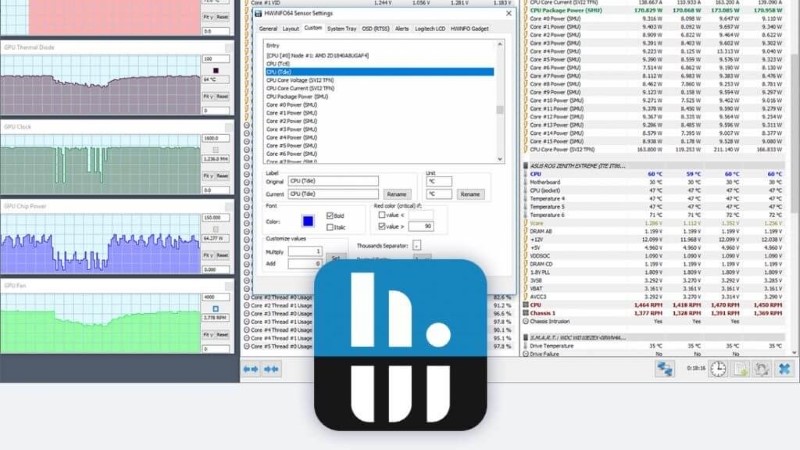
Task: Click the GPU Thermal Diode graph color square
Action: coord(216,70)
